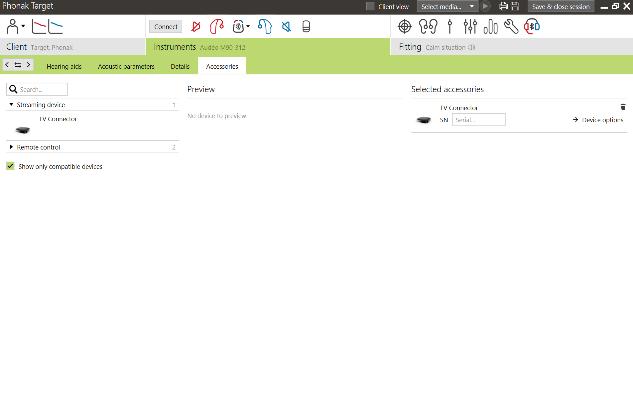Viewport: 633px width, 395px height.
Task: Open the ears feedback test icon
Action: pyautogui.click(x=428, y=27)
